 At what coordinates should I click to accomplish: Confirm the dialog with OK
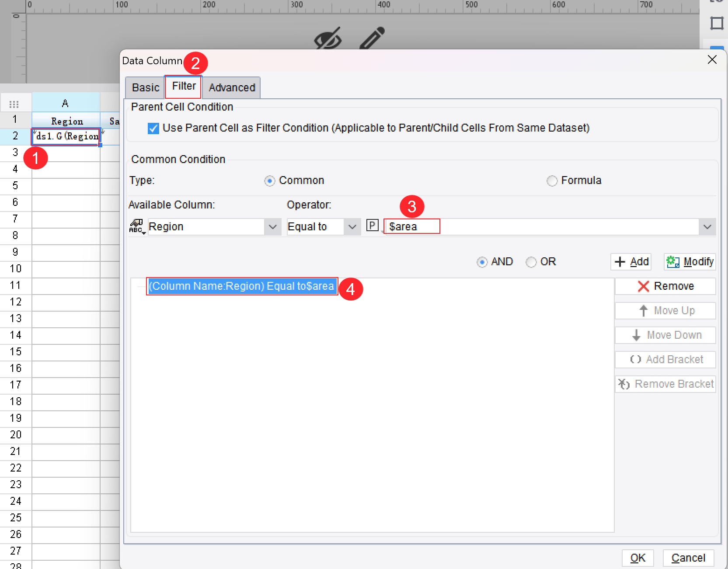637,558
